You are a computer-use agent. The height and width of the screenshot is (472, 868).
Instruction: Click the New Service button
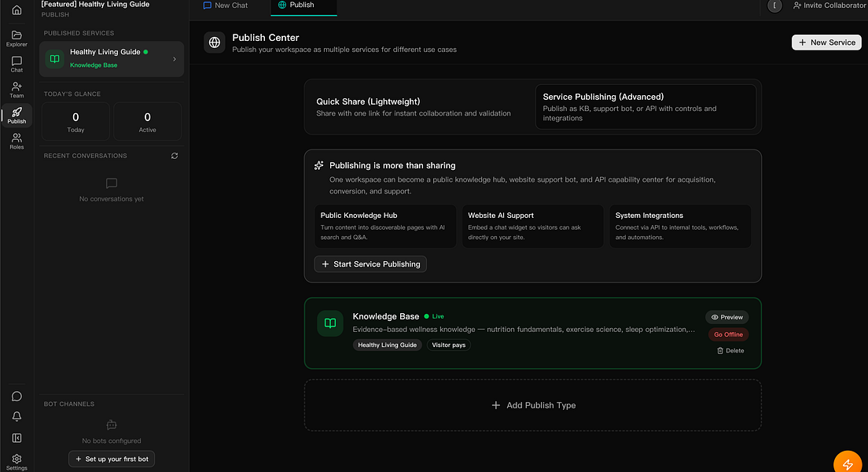(826, 42)
